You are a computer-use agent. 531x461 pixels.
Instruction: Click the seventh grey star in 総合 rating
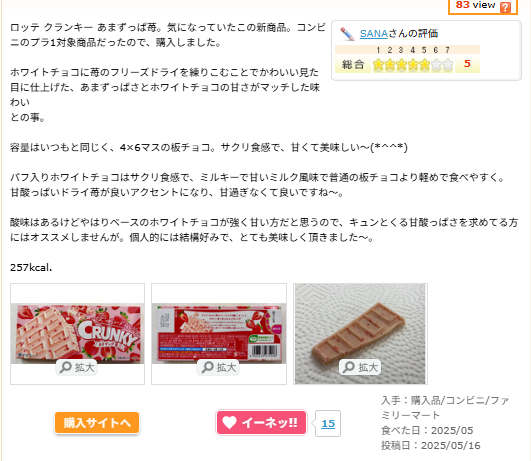click(448, 64)
